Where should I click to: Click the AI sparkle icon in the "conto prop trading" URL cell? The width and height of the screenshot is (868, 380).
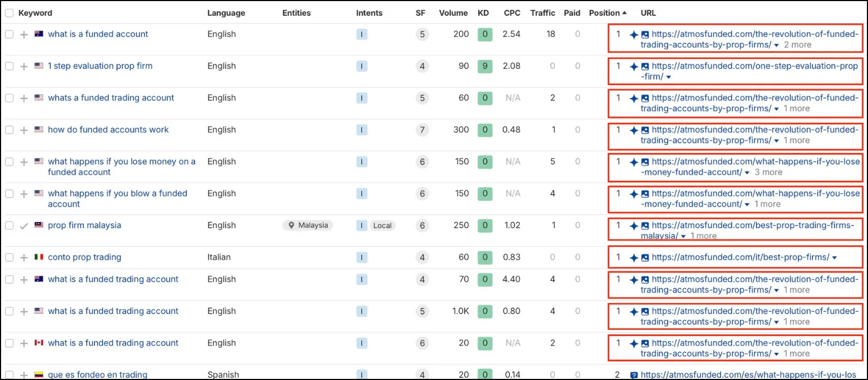(634, 258)
